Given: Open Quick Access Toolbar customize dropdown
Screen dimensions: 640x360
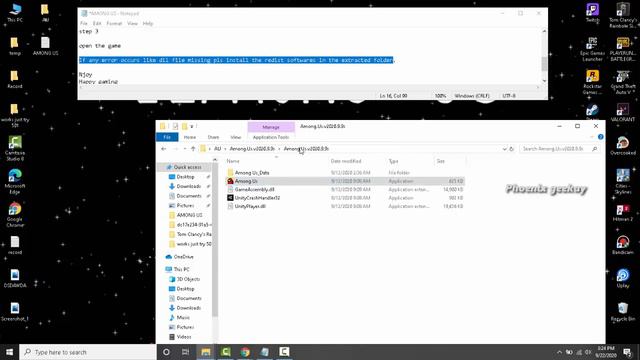Looking at the screenshot, I should pyautogui.click(x=192, y=127).
